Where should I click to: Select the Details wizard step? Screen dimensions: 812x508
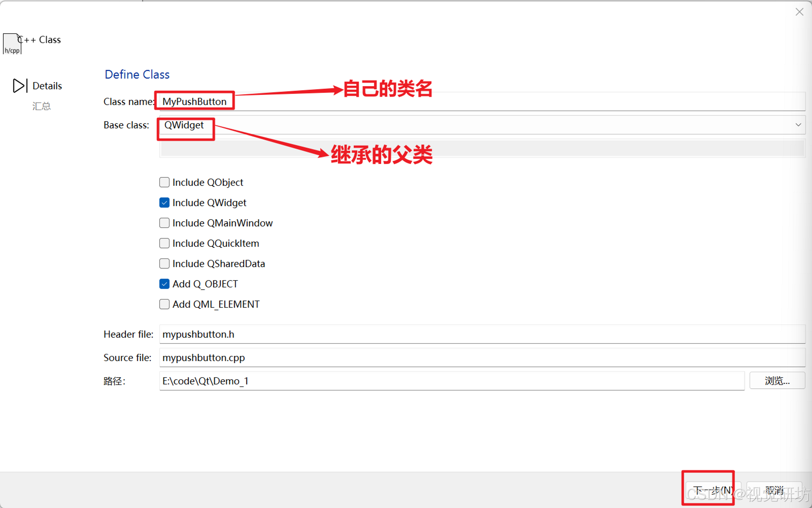point(47,86)
